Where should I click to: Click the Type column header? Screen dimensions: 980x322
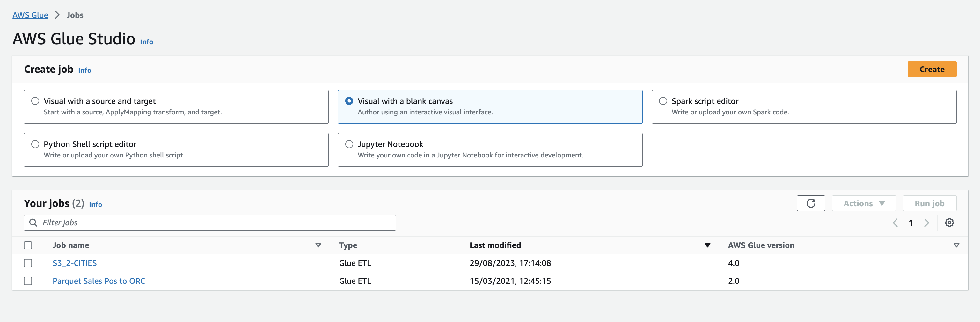[348, 245]
